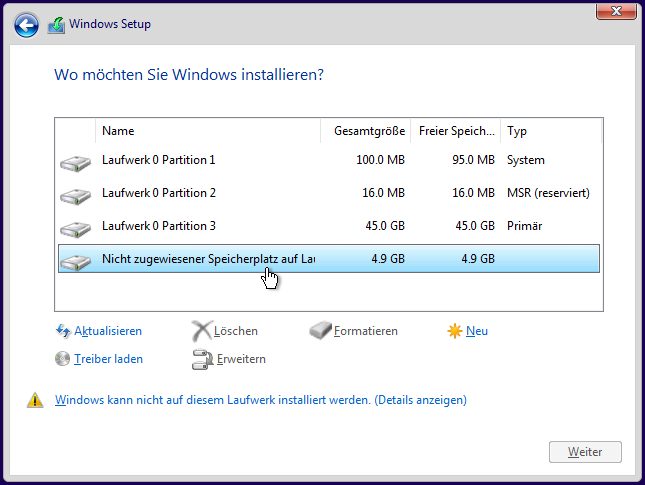
Task: Select the row Laufwerk 0 Partition 3
Action: pyautogui.click(x=329, y=225)
